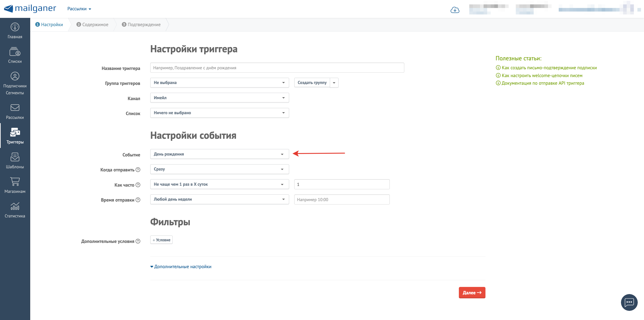Click the Создать группу button
The image size is (644, 320).
pyautogui.click(x=312, y=83)
